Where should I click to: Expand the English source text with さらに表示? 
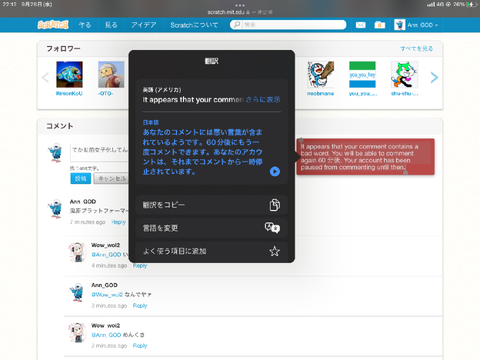tap(263, 99)
